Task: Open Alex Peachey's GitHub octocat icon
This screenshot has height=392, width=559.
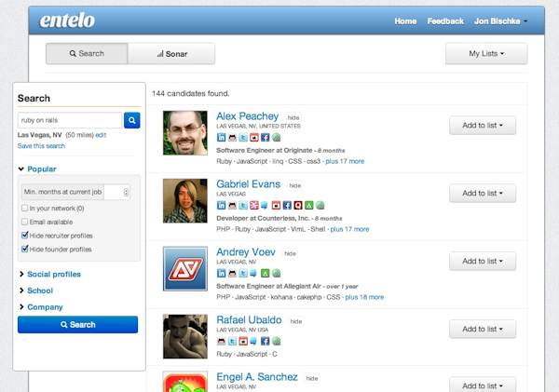Action: 232,137
